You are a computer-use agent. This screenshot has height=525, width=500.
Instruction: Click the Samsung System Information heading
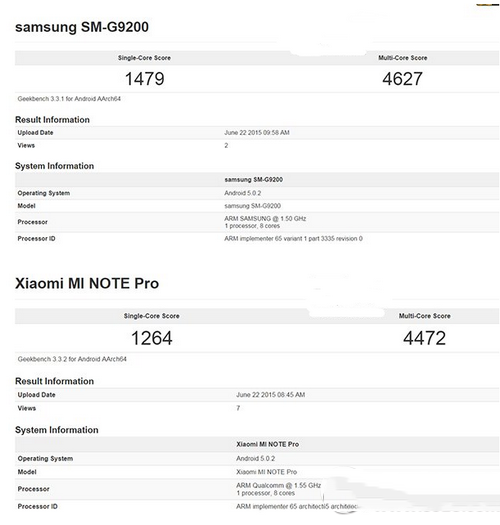point(55,166)
